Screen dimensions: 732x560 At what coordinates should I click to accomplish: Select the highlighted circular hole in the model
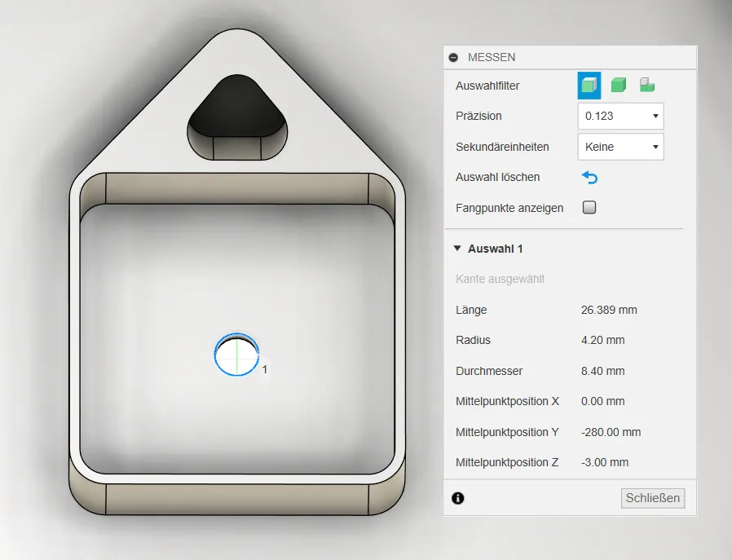coord(236,355)
